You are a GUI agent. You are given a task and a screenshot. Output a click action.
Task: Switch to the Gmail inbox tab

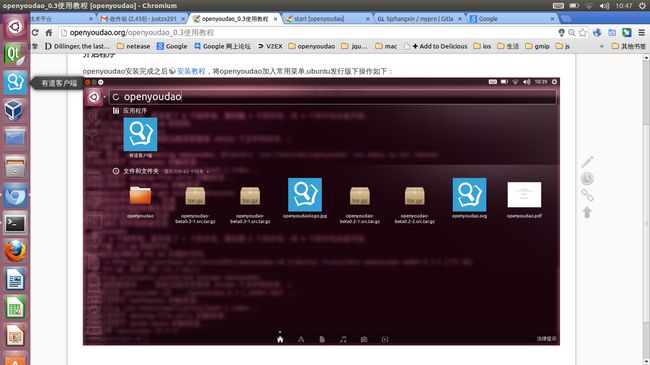[x=142, y=19]
